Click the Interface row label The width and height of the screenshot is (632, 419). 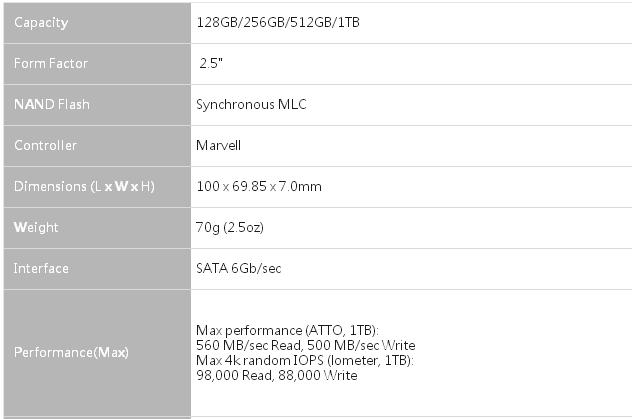click(x=41, y=268)
